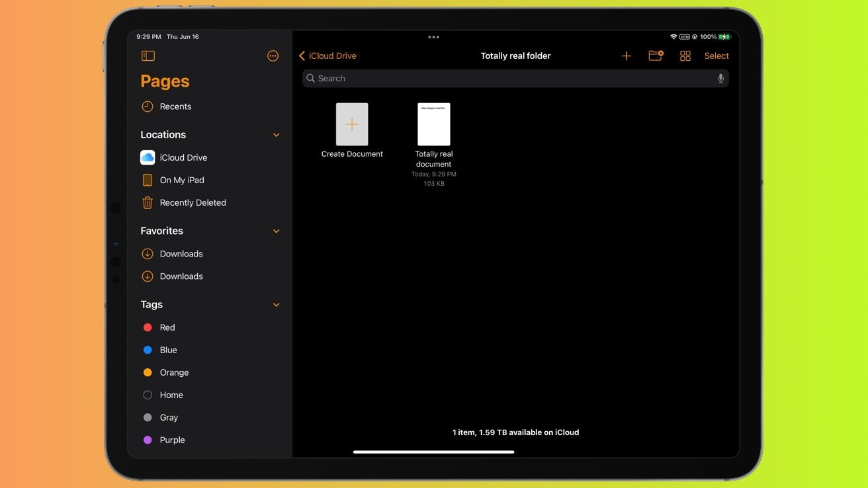868x488 pixels.
Task: Collapse the Locations section
Action: (x=276, y=134)
